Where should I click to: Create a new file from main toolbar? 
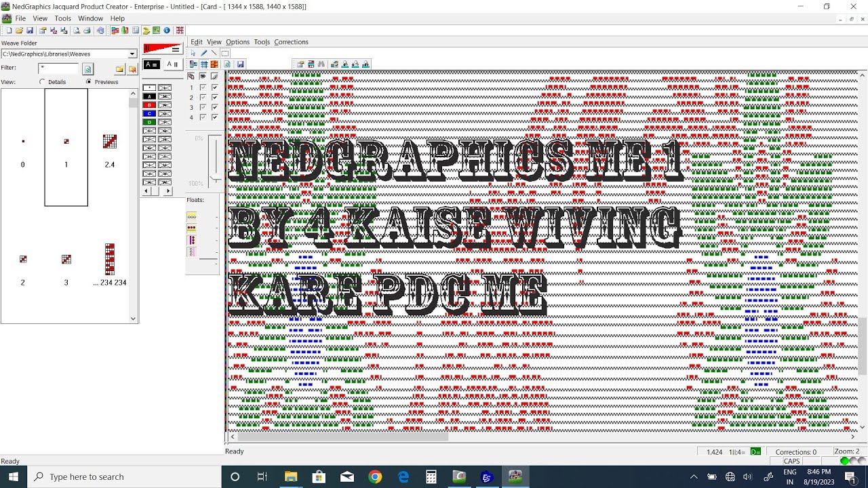(9, 30)
